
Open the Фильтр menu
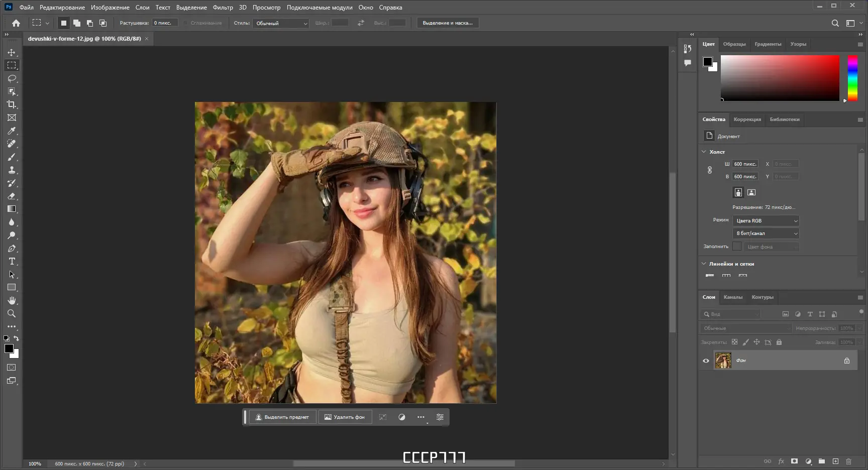tap(223, 8)
